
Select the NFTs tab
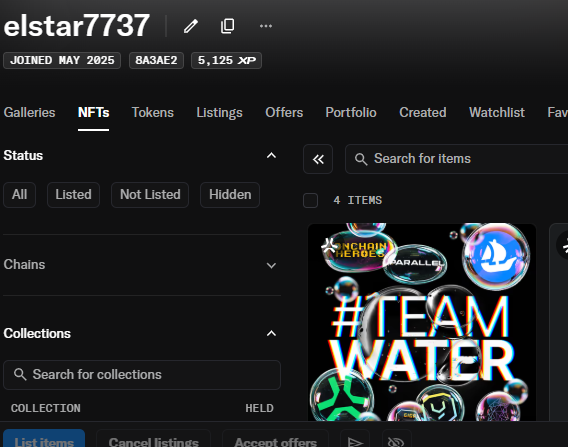93,113
